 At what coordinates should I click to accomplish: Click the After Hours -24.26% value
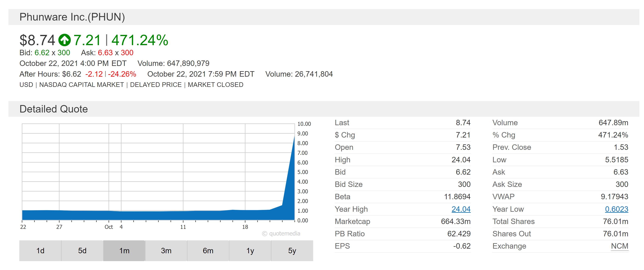[x=122, y=74]
